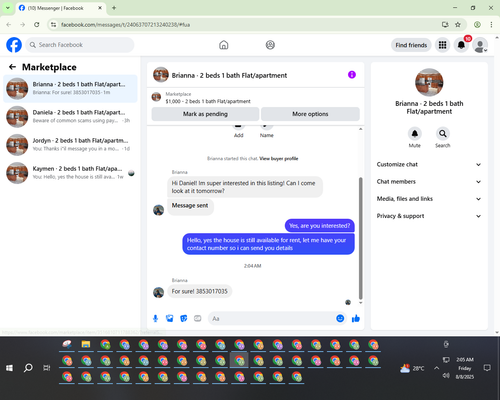Click Find friends button
The image size is (500, 400).
[x=411, y=45]
